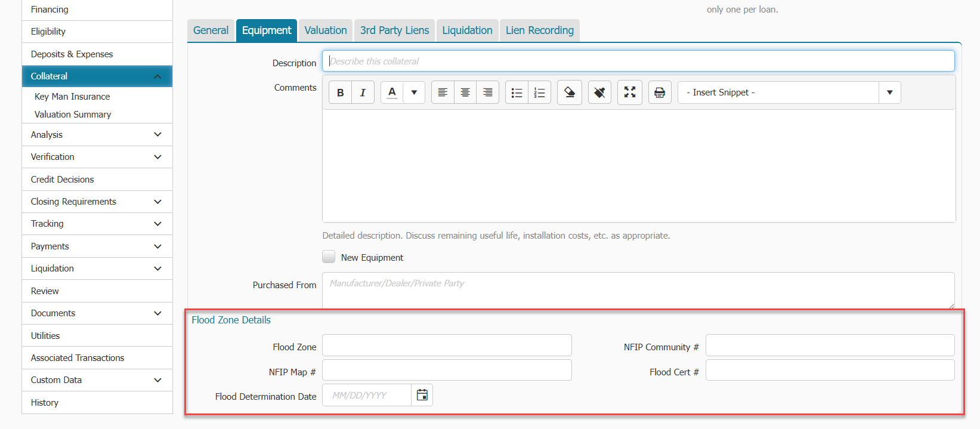
Task: Expand the Verification sidebar section
Action: click(x=157, y=157)
